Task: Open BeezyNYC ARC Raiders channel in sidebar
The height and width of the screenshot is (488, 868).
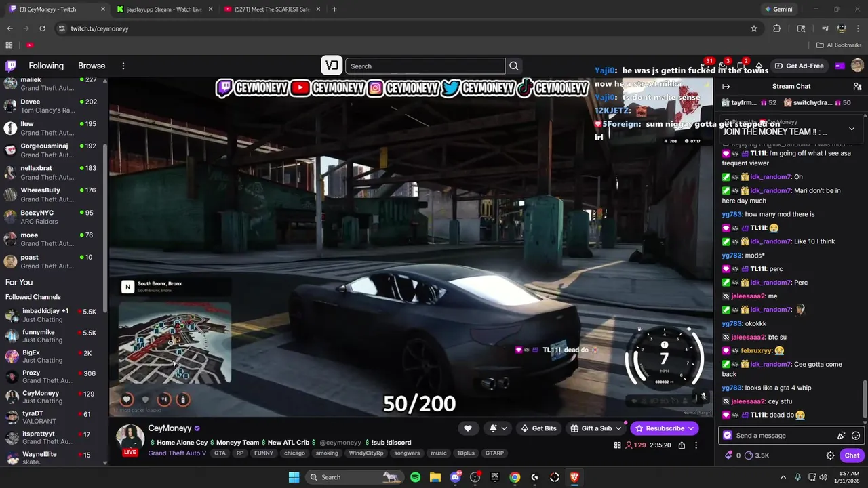Action: pos(52,217)
